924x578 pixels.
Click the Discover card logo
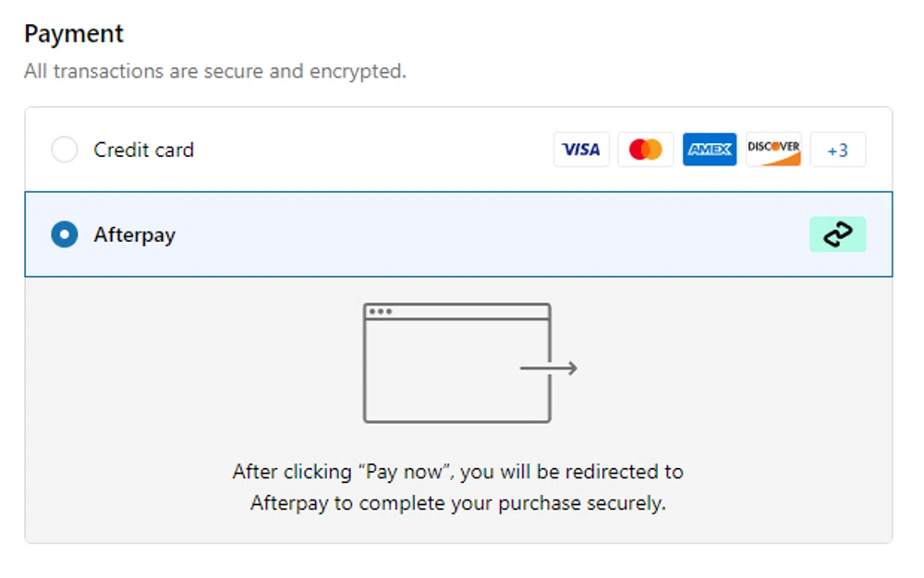[773, 150]
